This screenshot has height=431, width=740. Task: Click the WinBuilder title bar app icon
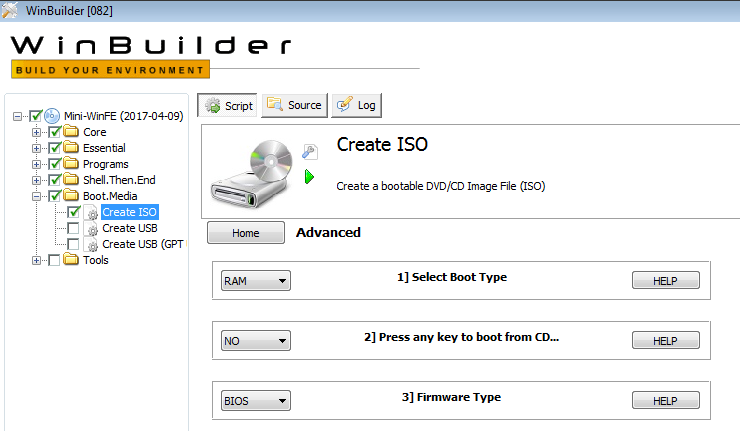coord(10,10)
